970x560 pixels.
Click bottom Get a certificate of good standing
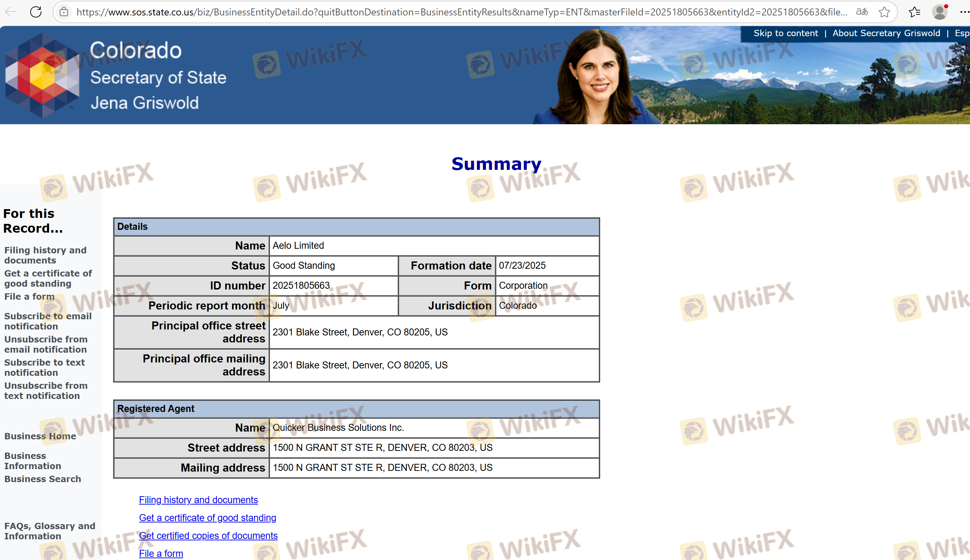[207, 518]
